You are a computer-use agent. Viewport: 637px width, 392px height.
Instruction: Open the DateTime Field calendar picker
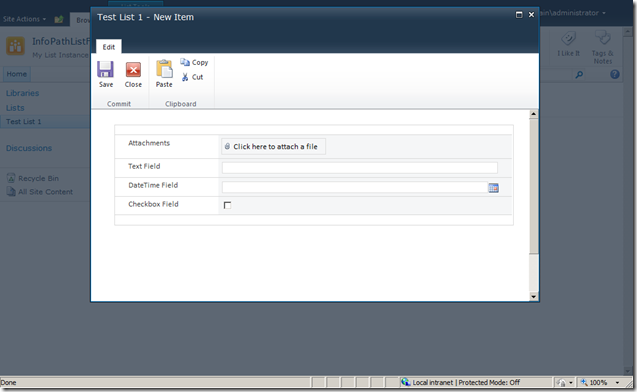pyautogui.click(x=493, y=188)
